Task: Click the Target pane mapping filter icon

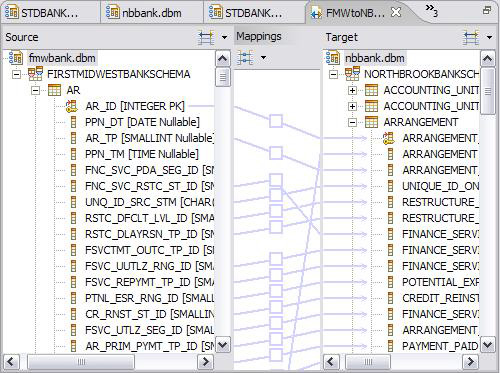Action: click(x=471, y=37)
